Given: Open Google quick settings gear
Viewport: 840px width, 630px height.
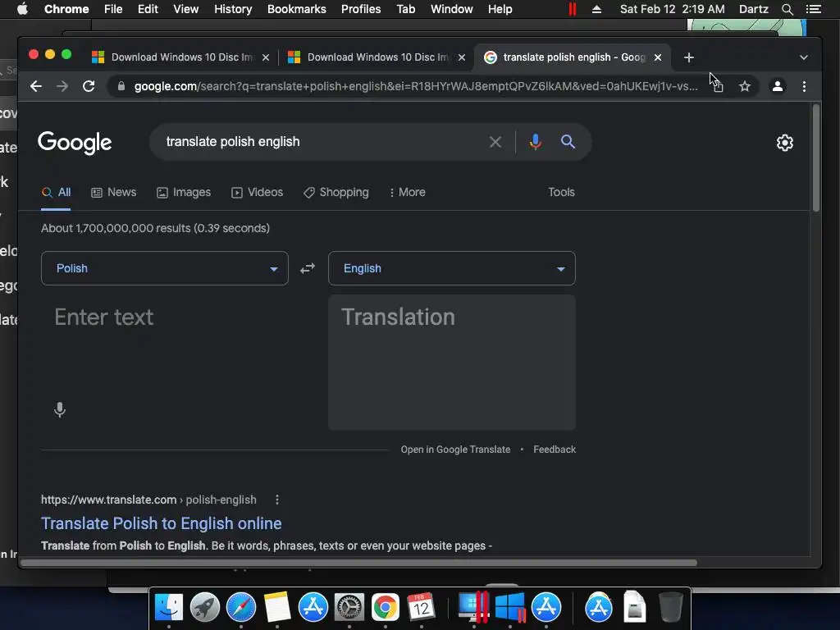Looking at the screenshot, I should point(785,143).
